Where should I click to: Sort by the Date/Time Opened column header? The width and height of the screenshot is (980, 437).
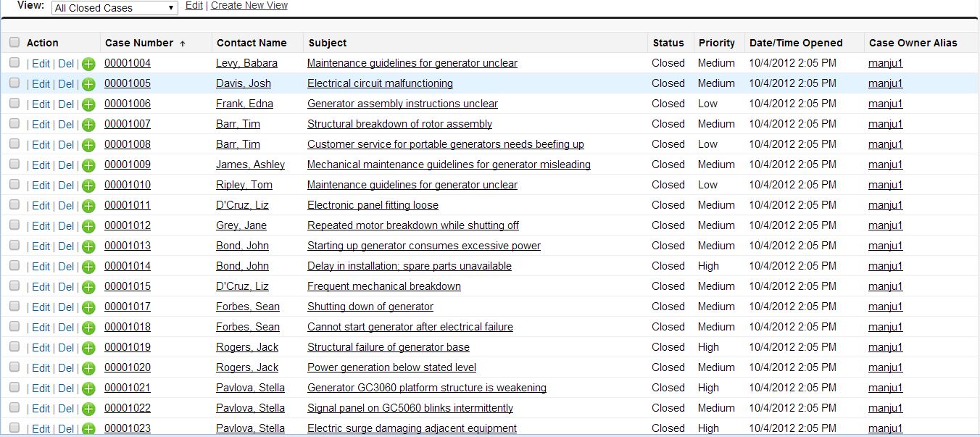coord(796,43)
